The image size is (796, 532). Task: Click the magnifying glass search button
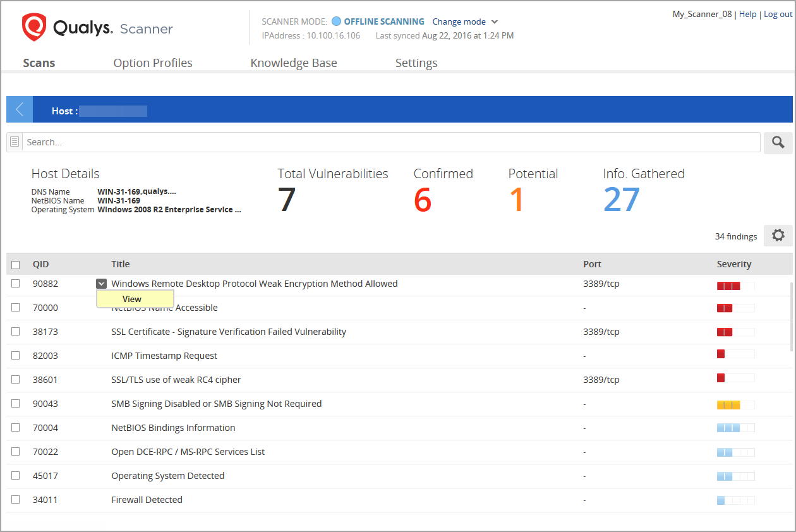[778, 143]
